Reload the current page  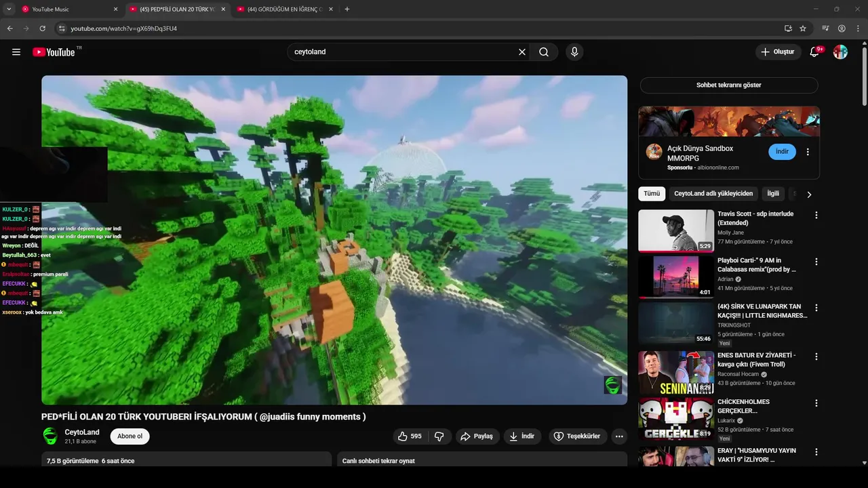42,28
